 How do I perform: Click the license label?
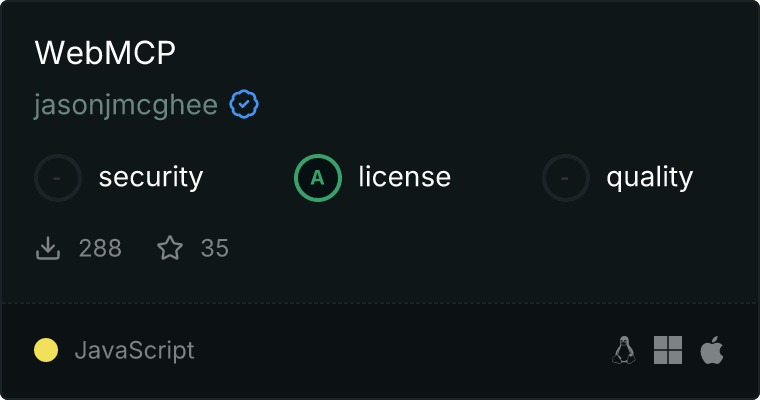[x=405, y=176]
